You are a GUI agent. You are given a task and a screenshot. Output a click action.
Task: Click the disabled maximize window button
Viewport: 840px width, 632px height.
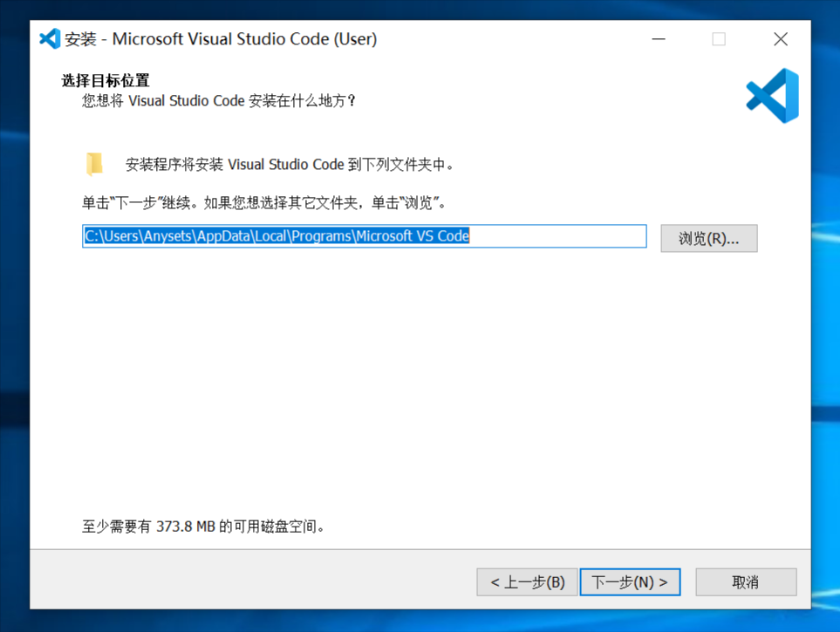(x=719, y=39)
